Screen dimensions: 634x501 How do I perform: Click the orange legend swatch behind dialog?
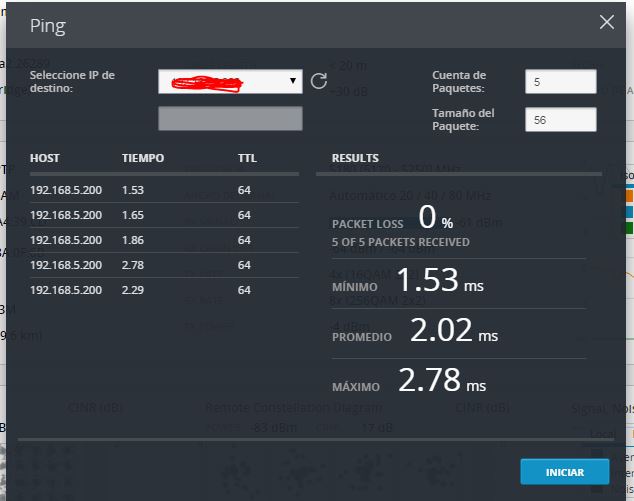pyautogui.click(x=628, y=196)
